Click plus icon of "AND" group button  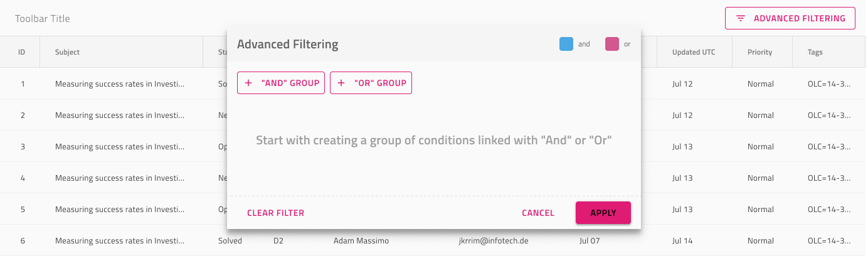coord(248,83)
